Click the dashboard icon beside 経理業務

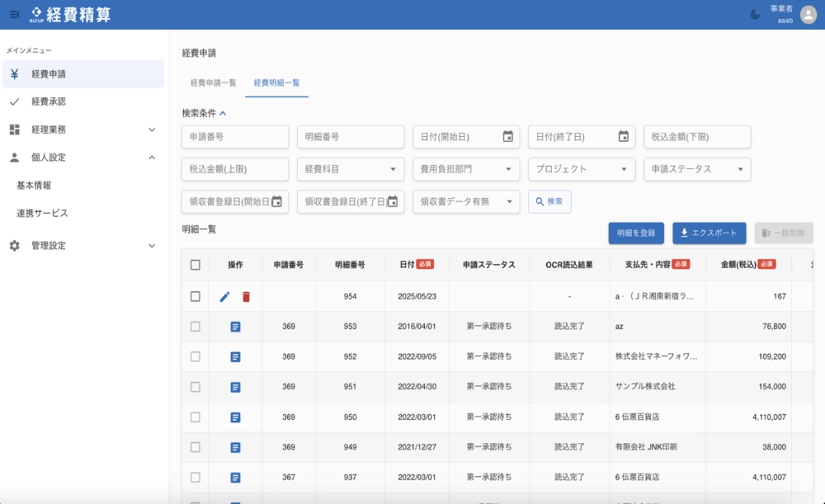point(15,130)
